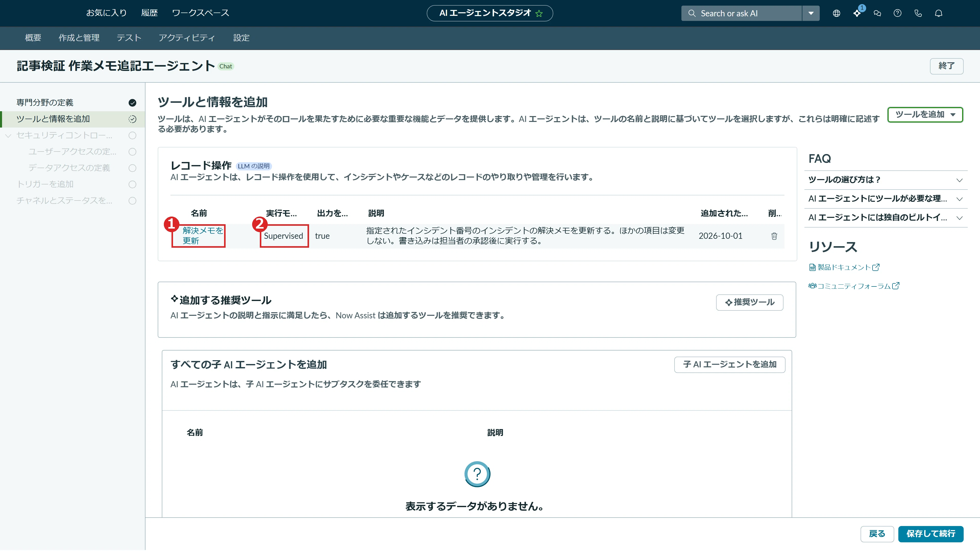Click the status circle for トリガーを追加
This screenshot has height=551, width=980.
click(132, 184)
